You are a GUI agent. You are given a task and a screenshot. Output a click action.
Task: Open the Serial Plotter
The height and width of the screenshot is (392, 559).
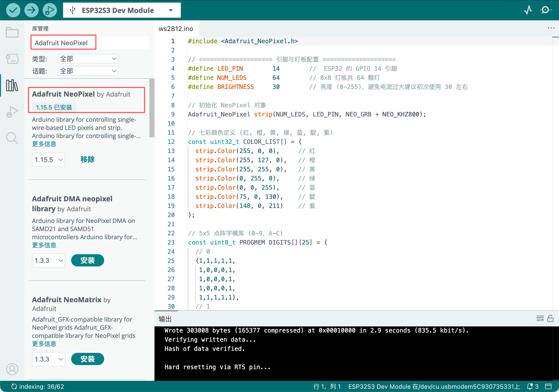528,10
